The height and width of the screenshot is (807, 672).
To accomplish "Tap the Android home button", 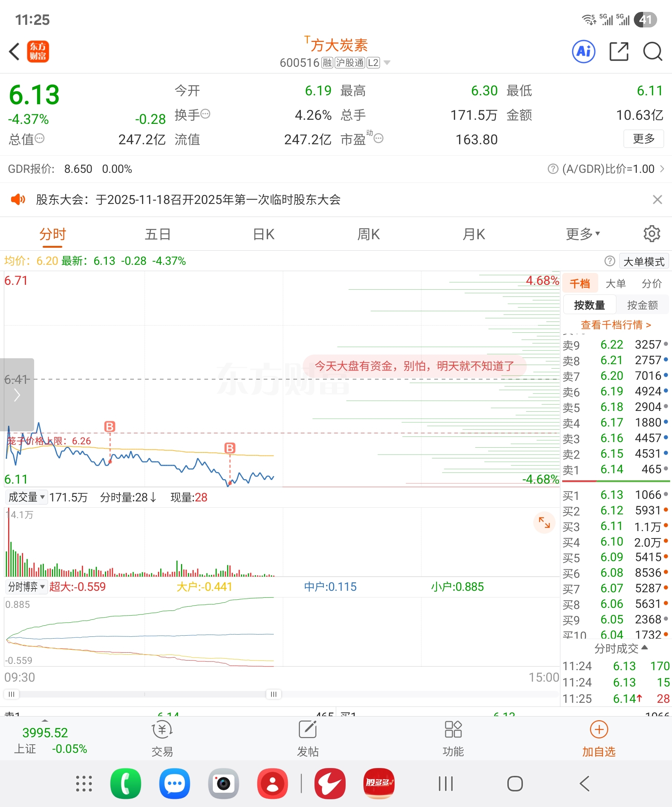I will 515,784.
